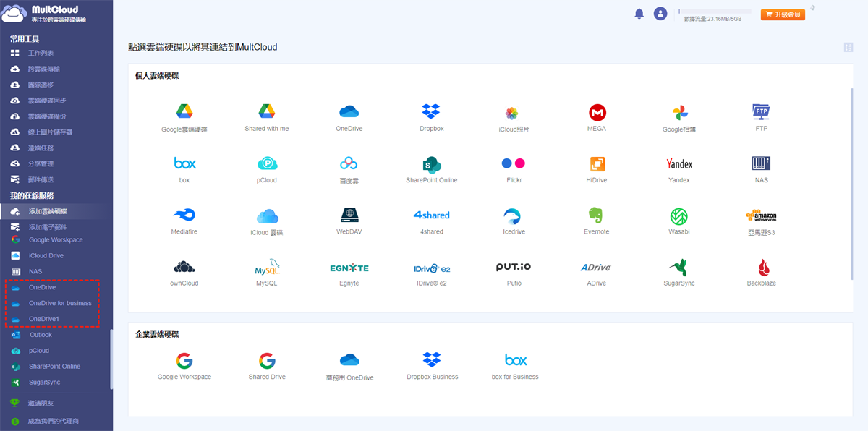Pick the Dropbox Business icon

[432, 359]
